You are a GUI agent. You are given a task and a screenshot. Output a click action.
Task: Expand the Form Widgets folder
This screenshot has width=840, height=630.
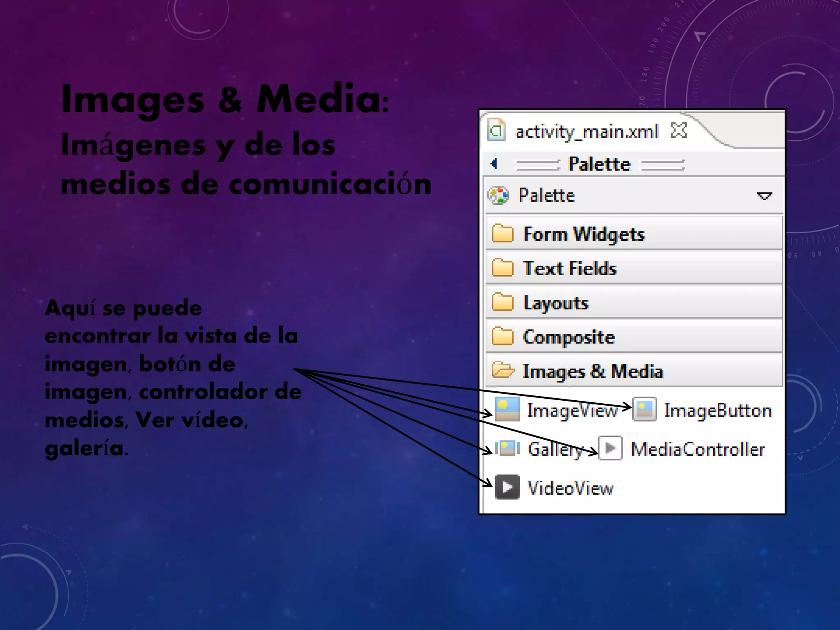(634, 234)
